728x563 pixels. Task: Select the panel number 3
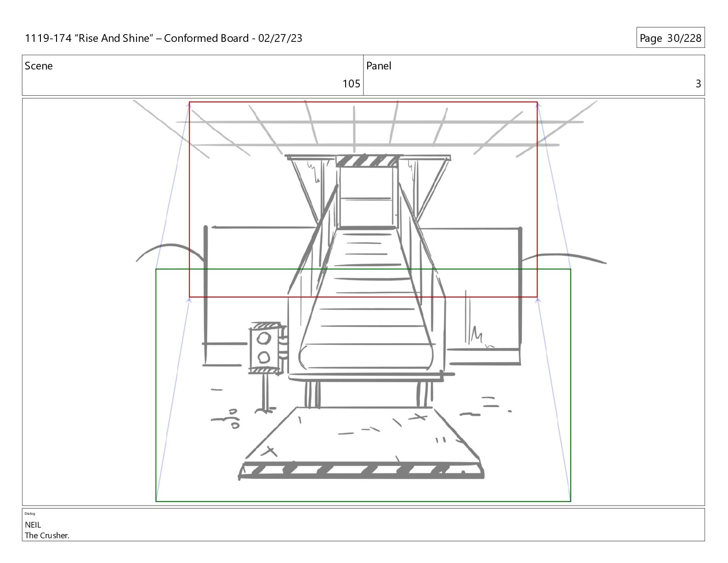(x=698, y=84)
